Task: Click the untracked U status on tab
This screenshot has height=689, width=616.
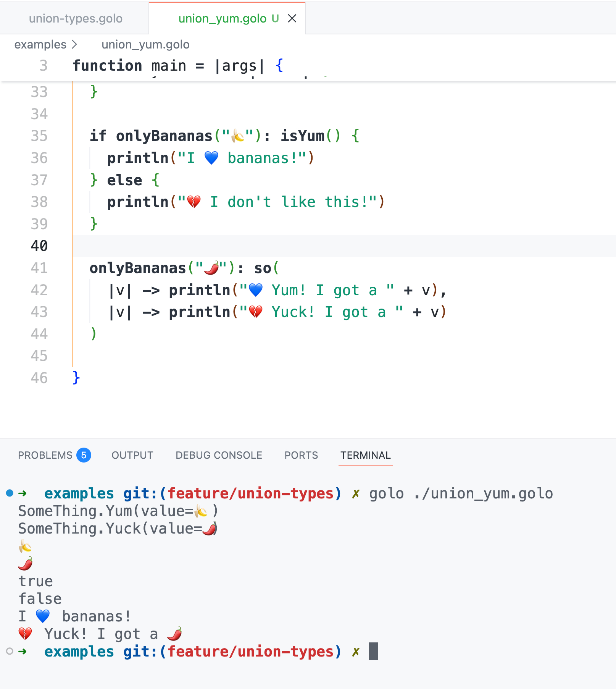Action: click(275, 18)
